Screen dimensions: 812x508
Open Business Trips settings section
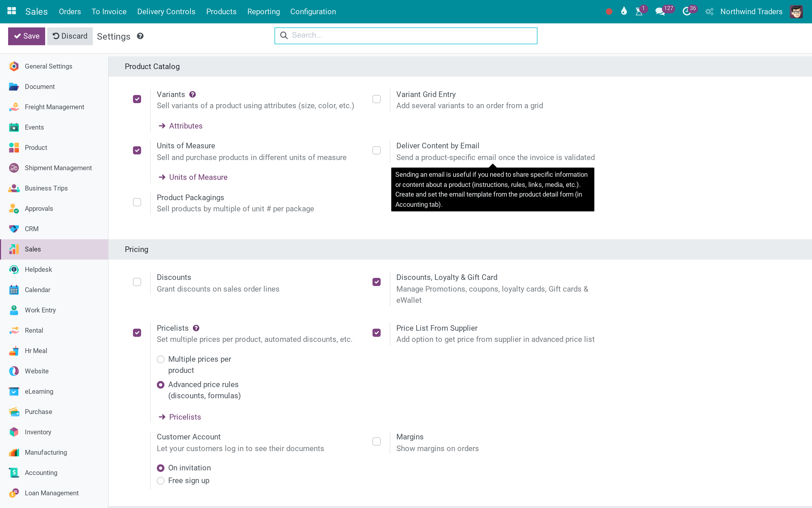pyautogui.click(x=54, y=188)
